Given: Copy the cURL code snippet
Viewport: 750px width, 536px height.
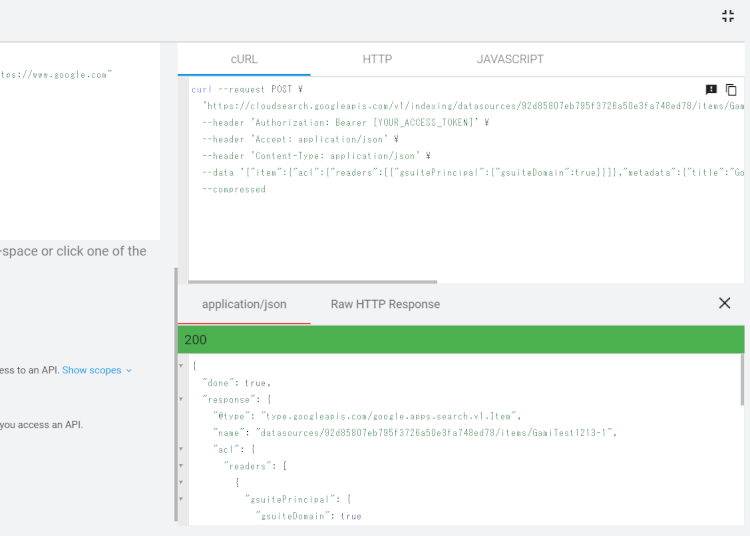Looking at the screenshot, I should click(731, 89).
